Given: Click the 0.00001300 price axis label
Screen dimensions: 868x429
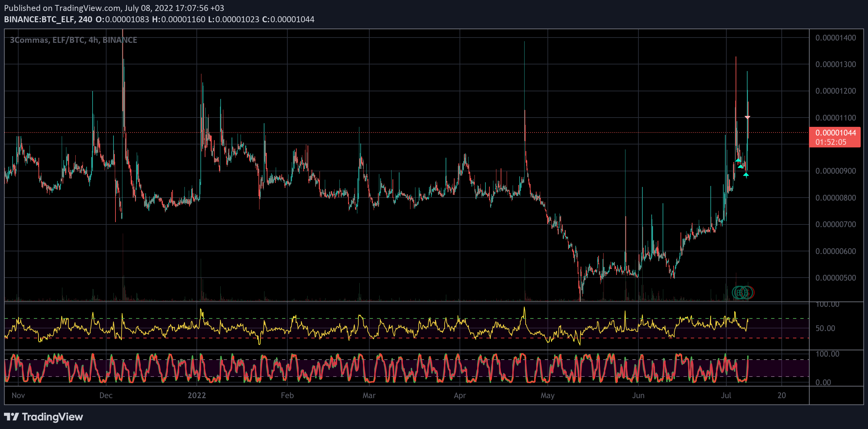Looking at the screenshot, I should [835, 64].
